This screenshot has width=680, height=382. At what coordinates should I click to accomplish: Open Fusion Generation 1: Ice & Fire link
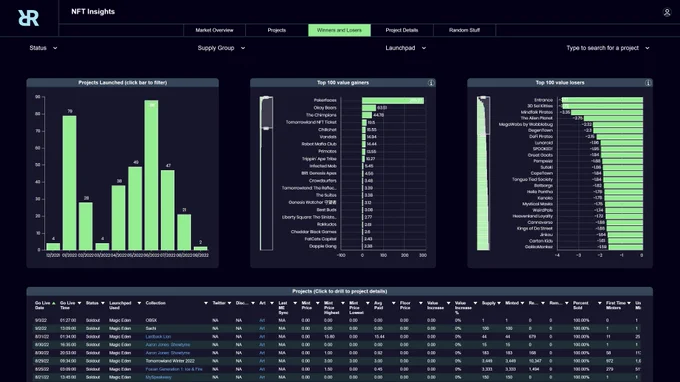pyautogui.click(x=174, y=369)
